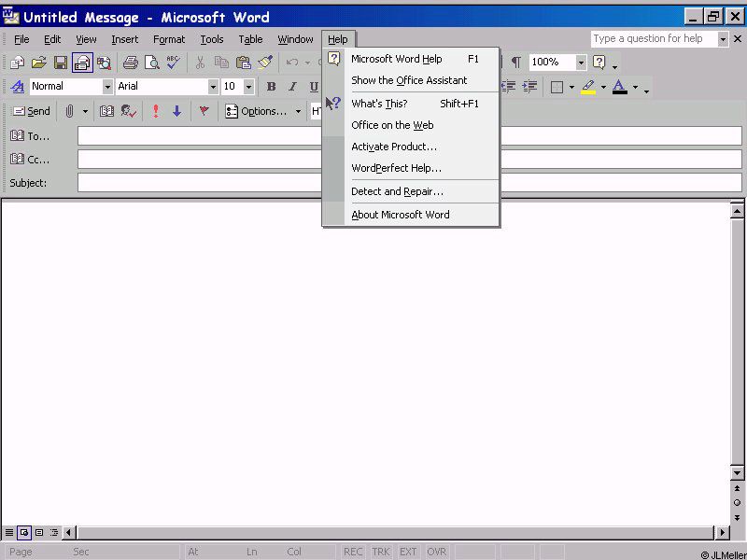Click the Options... button
Screen dimensions: 747x560
pos(256,111)
